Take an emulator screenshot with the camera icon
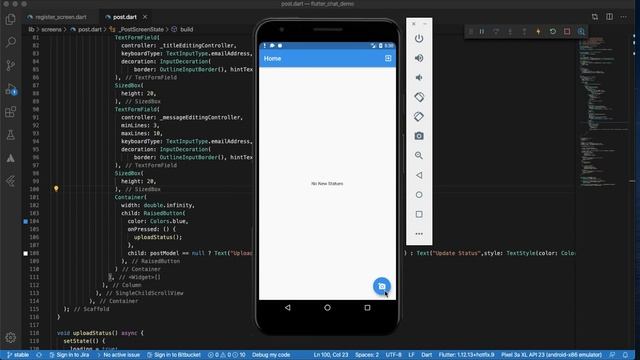 (x=419, y=136)
